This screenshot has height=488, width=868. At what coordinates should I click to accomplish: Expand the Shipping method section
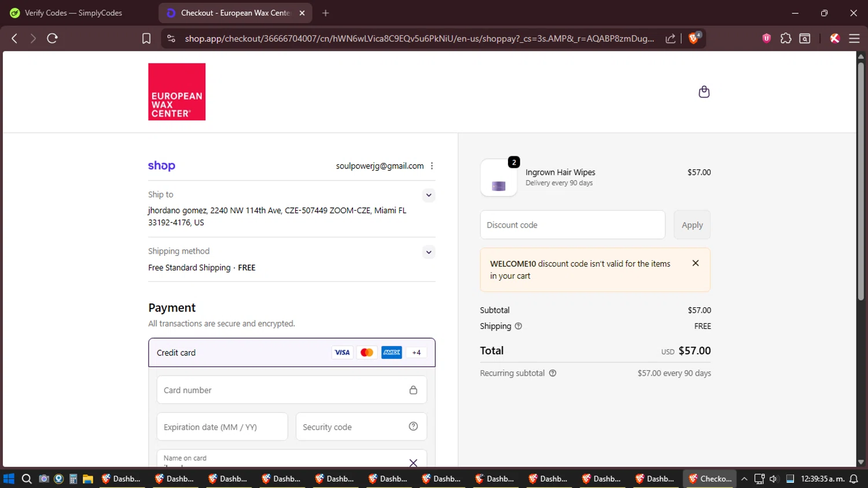pyautogui.click(x=428, y=252)
